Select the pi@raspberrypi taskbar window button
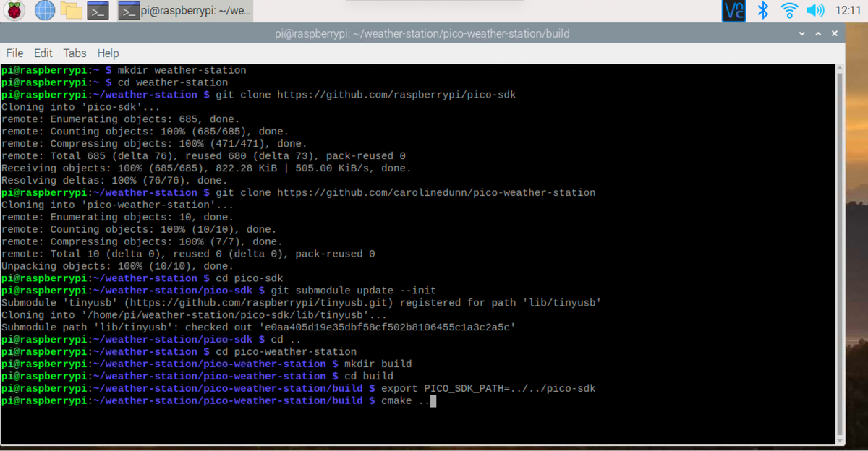Viewport: 868px width, 451px height. 184,11
